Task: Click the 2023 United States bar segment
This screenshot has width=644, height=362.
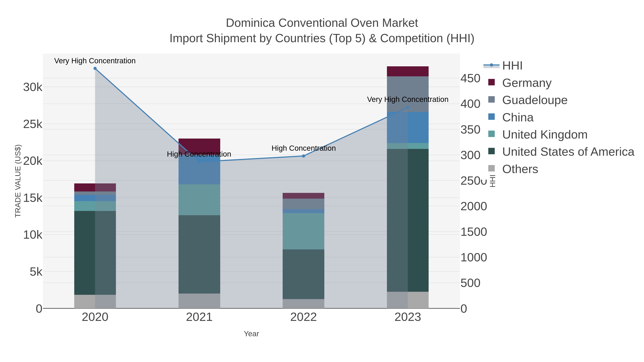Action: [408, 220]
